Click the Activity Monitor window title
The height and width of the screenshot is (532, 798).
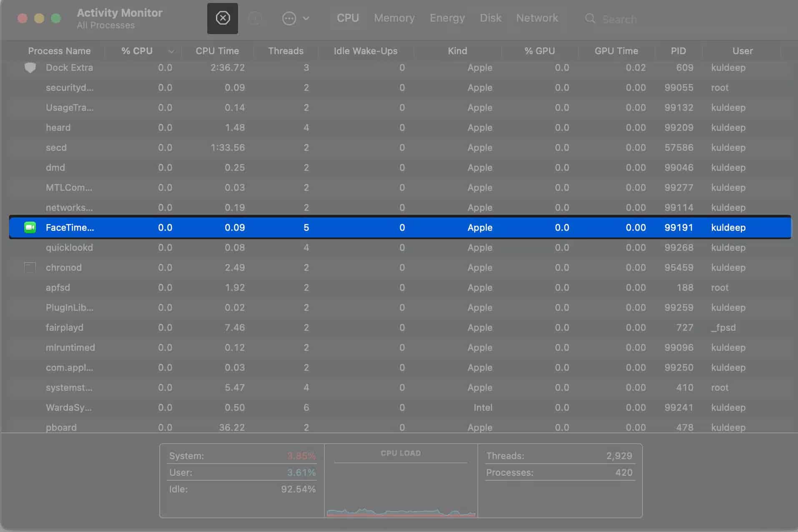120,13
